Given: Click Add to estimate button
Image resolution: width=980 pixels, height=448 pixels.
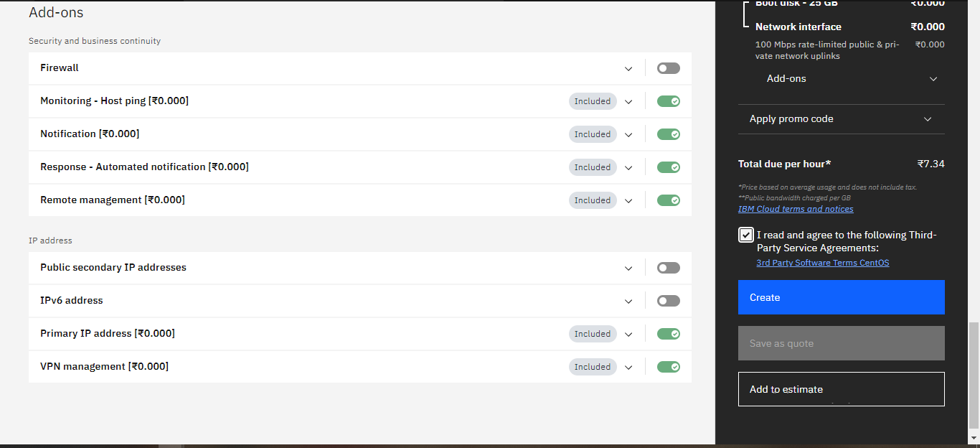Looking at the screenshot, I should (x=841, y=389).
